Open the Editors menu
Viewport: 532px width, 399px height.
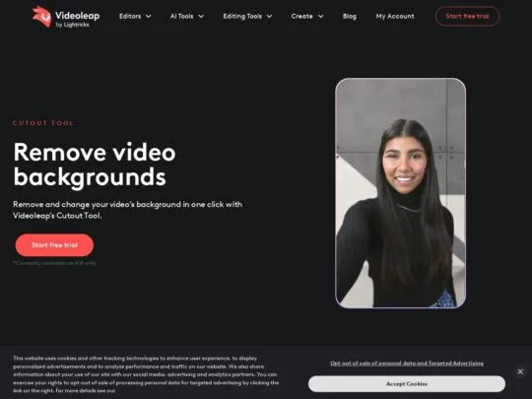[x=130, y=17]
